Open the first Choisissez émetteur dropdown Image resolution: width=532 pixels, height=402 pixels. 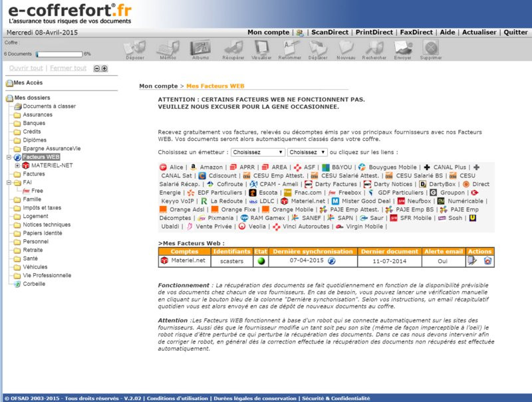point(257,152)
